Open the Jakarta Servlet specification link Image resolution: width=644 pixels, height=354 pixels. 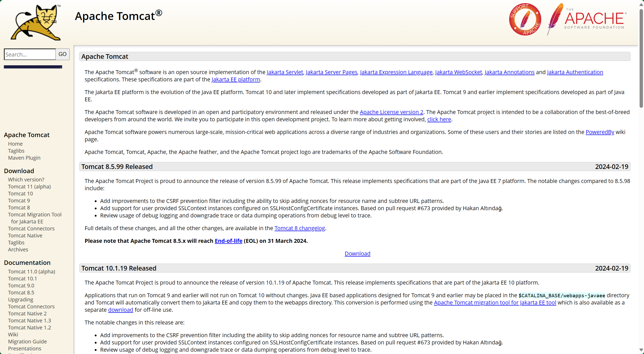[285, 72]
